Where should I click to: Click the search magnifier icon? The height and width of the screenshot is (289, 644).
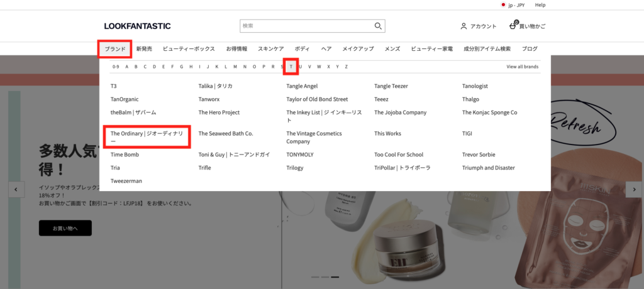tap(378, 26)
